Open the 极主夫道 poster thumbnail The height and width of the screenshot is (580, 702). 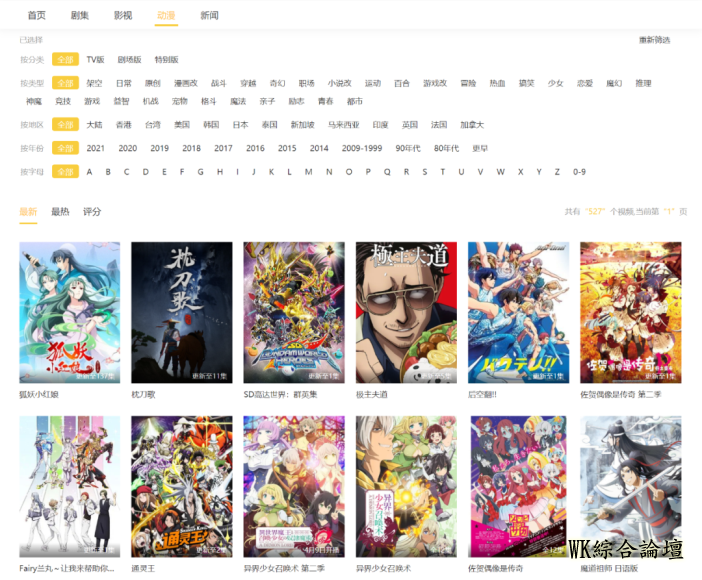click(407, 313)
